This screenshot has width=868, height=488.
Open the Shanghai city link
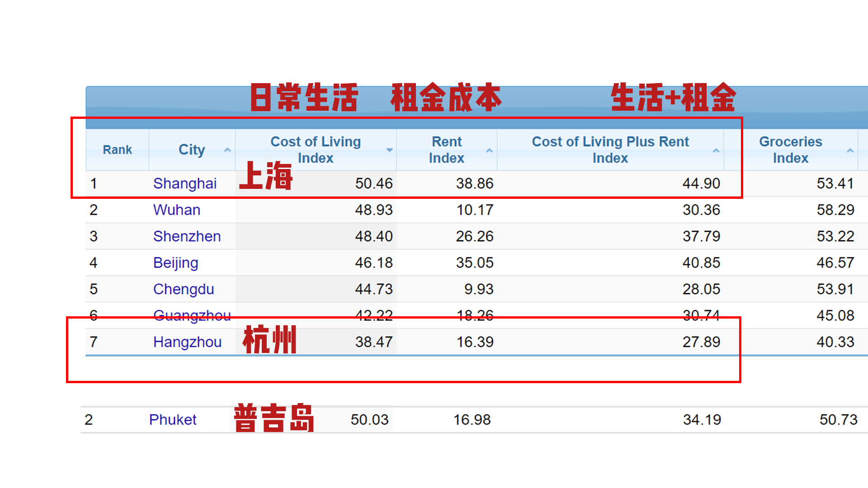(x=184, y=183)
